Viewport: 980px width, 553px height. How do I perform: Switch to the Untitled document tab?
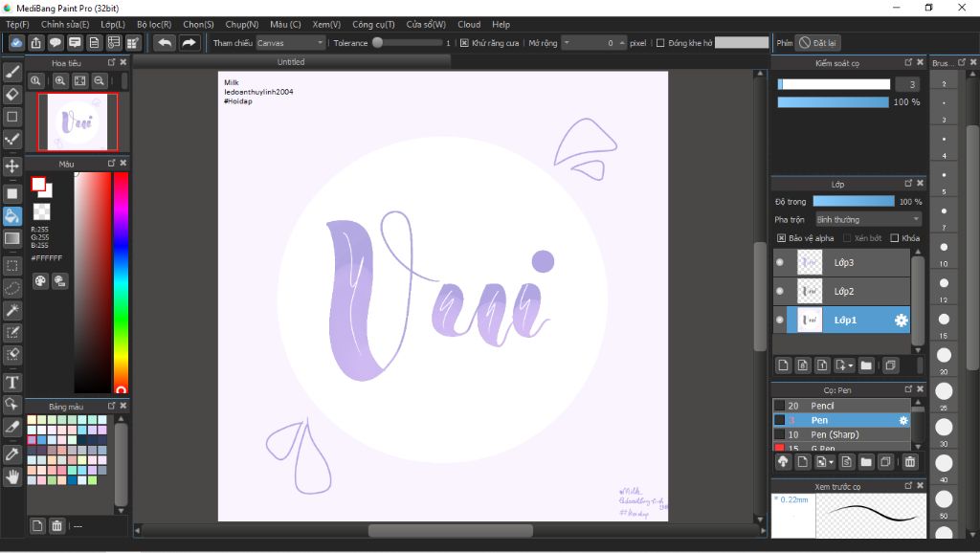[x=291, y=62]
